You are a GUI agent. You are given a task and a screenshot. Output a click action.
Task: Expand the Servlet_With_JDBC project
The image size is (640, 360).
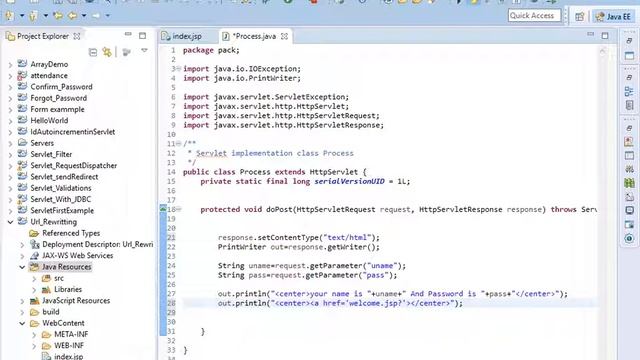(10, 200)
